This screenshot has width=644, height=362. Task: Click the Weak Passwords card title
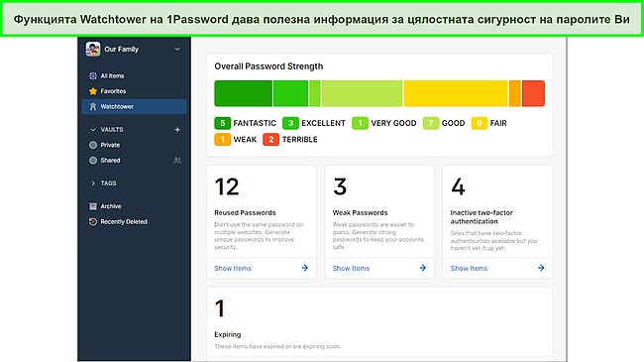click(x=360, y=212)
